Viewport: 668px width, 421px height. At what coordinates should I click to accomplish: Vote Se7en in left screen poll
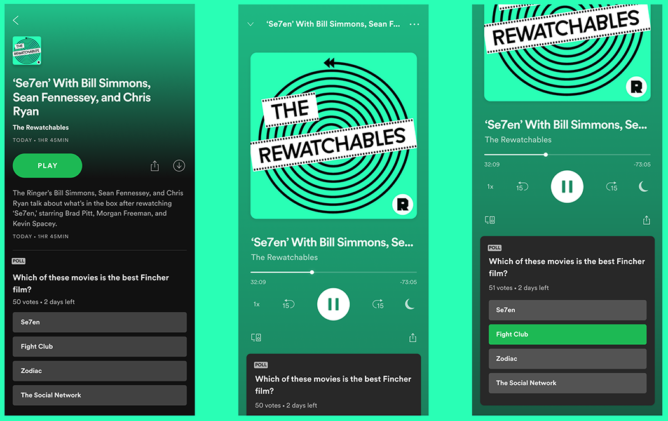[100, 322]
